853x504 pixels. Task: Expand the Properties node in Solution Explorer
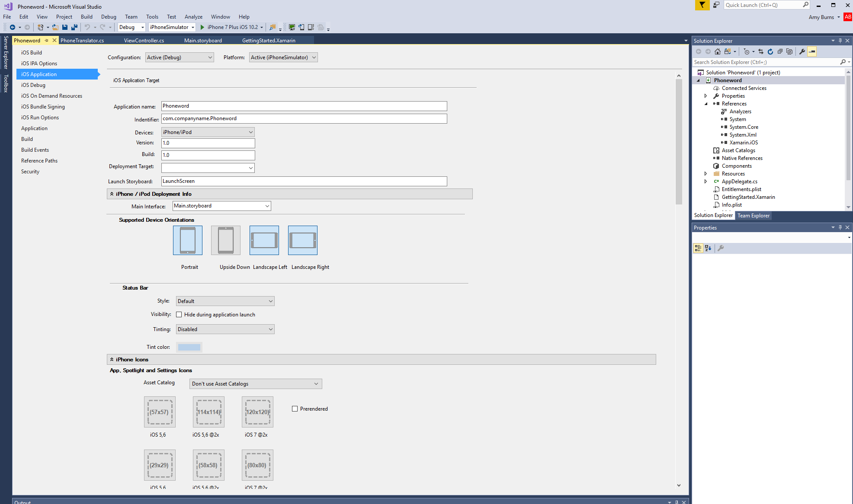point(706,96)
